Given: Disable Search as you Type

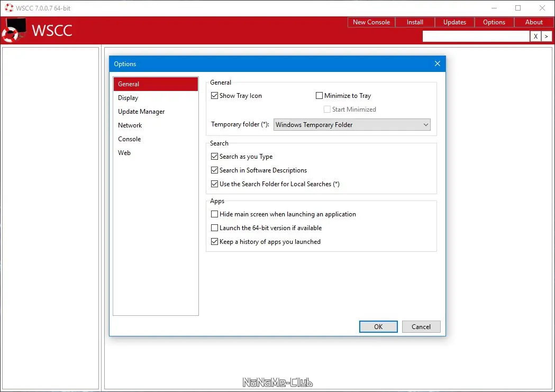Looking at the screenshot, I should click(x=215, y=156).
